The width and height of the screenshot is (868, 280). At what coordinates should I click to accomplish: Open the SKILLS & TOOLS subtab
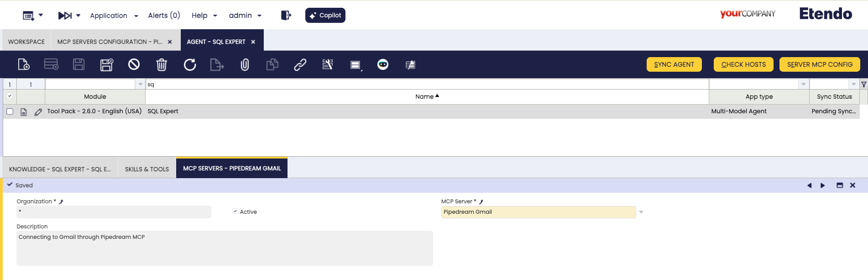tap(147, 169)
